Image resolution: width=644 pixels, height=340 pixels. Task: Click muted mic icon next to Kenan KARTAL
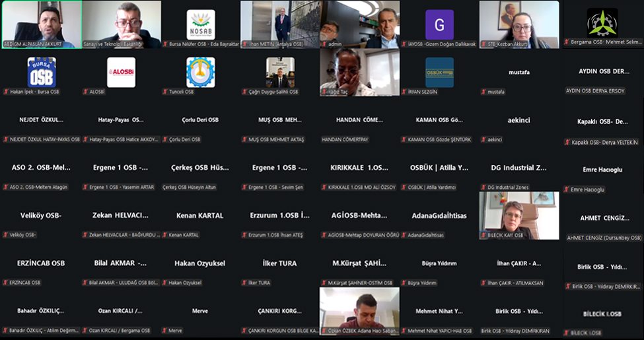point(165,235)
